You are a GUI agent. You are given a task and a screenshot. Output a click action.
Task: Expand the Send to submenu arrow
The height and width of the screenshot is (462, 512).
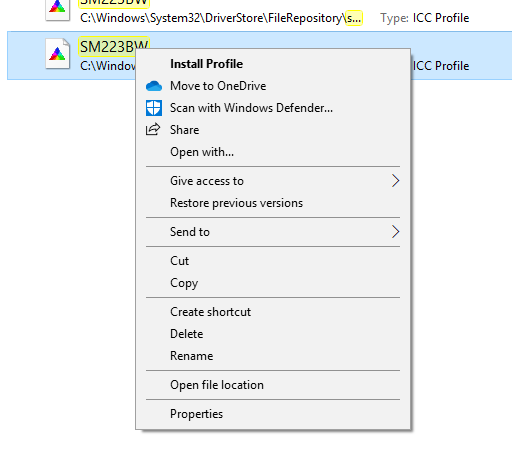[x=395, y=232]
